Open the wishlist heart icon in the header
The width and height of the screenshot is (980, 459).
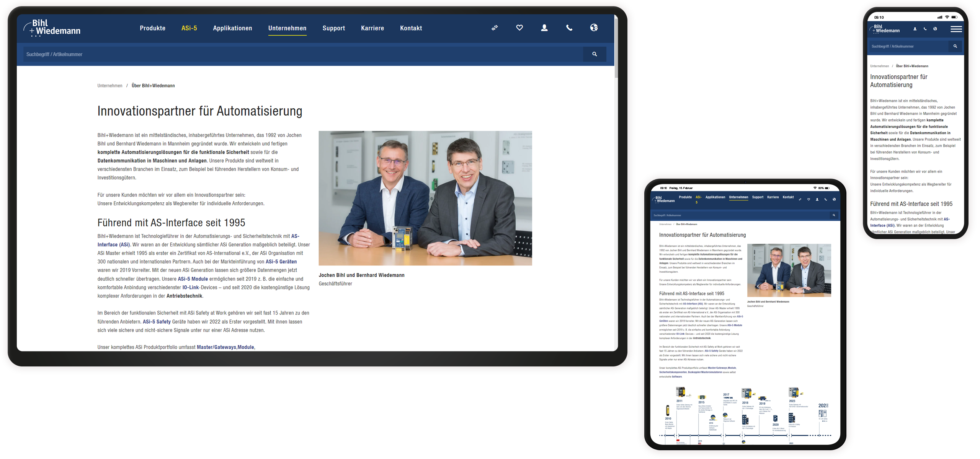(x=519, y=28)
